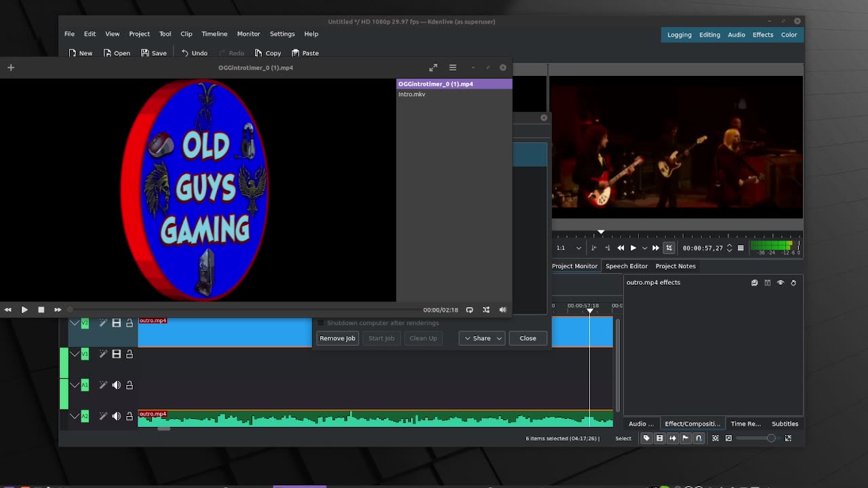Switch to the Effects workspace layout
Viewport: 868px width, 488px height.
pos(763,35)
